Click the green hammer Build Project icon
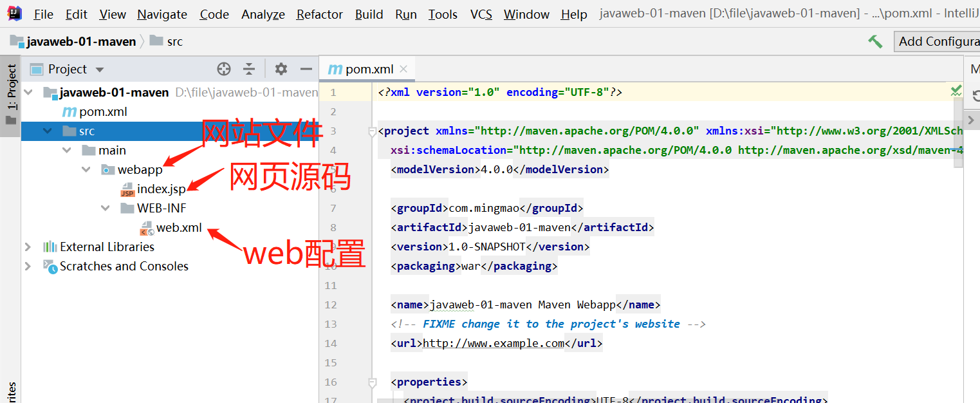Image resolution: width=980 pixels, height=403 pixels. [x=875, y=41]
